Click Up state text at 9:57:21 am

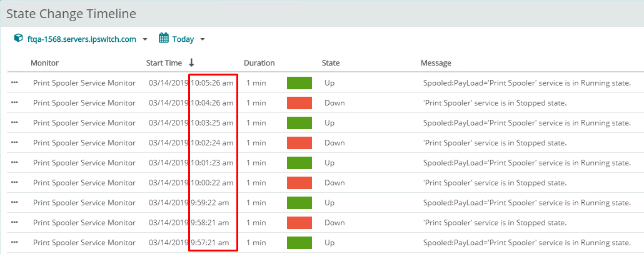tap(330, 243)
